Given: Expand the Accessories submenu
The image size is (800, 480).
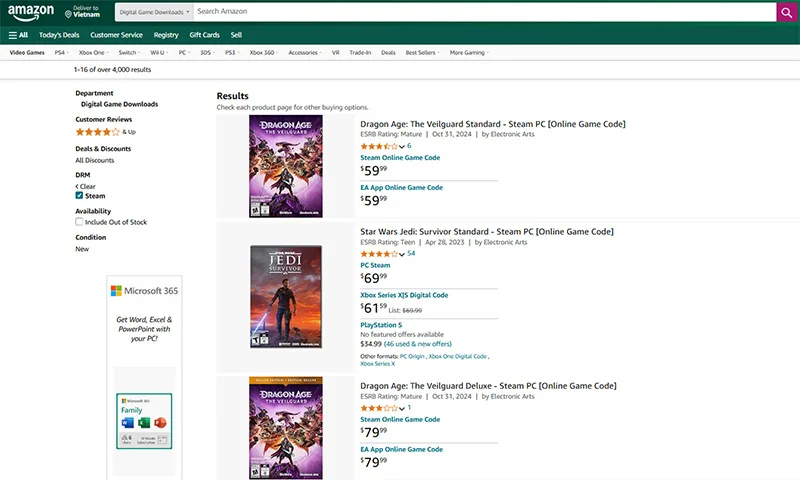Looking at the screenshot, I should [x=305, y=53].
